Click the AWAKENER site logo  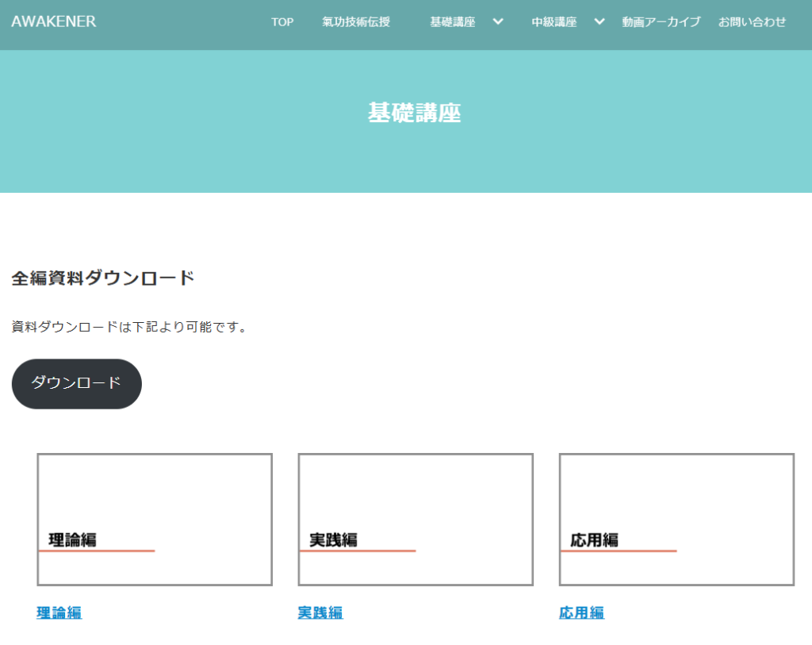[x=54, y=21]
